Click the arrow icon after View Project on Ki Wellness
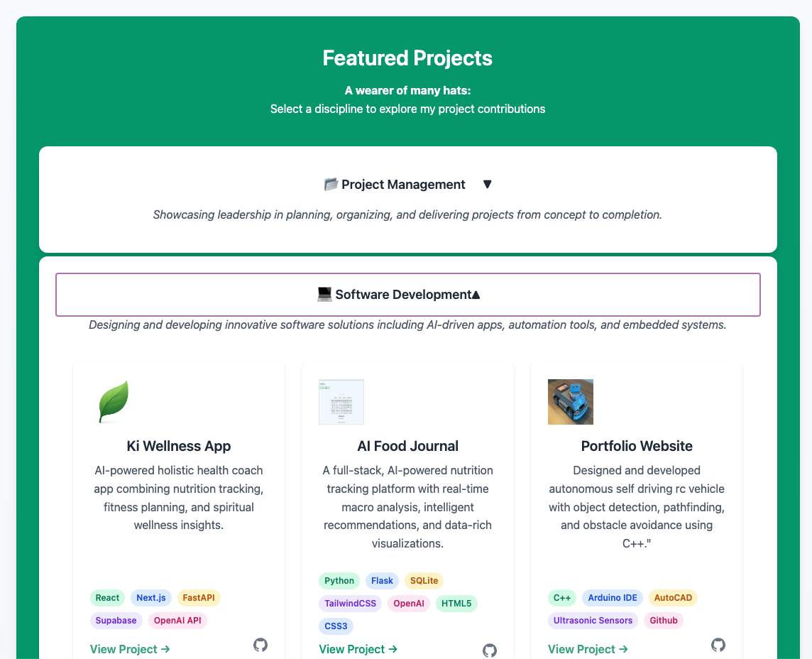This screenshot has width=812, height=659. [x=165, y=649]
